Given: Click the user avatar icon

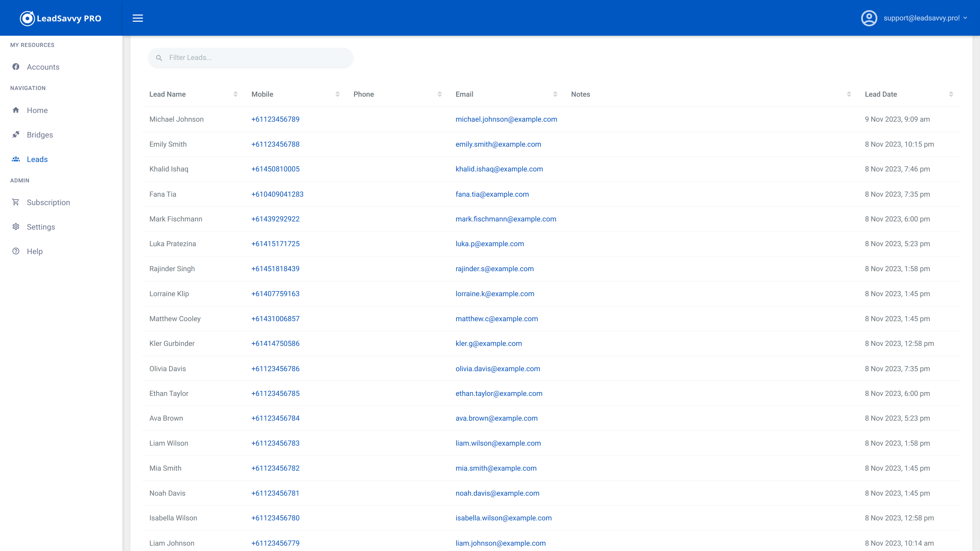Looking at the screenshot, I should pos(869,18).
